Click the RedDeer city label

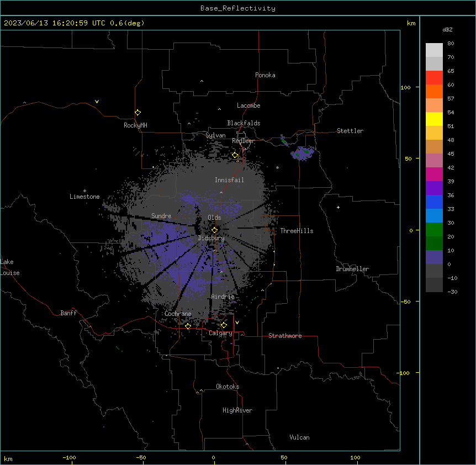tap(243, 141)
